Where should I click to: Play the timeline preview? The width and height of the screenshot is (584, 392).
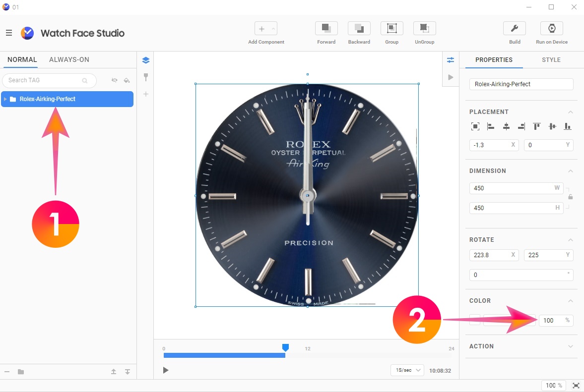pyautogui.click(x=166, y=370)
